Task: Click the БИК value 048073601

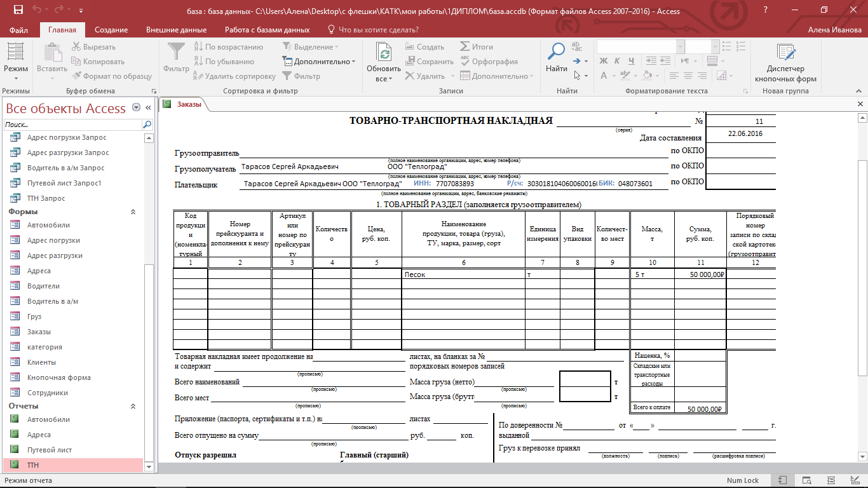Action: (x=635, y=184)
